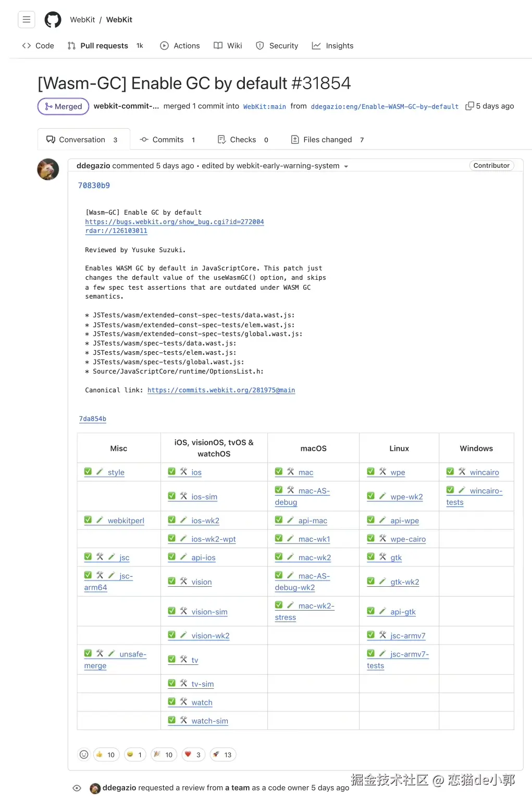Click green check beside style status
Viewport: 532px width, 804px height.
coord(88,472)
